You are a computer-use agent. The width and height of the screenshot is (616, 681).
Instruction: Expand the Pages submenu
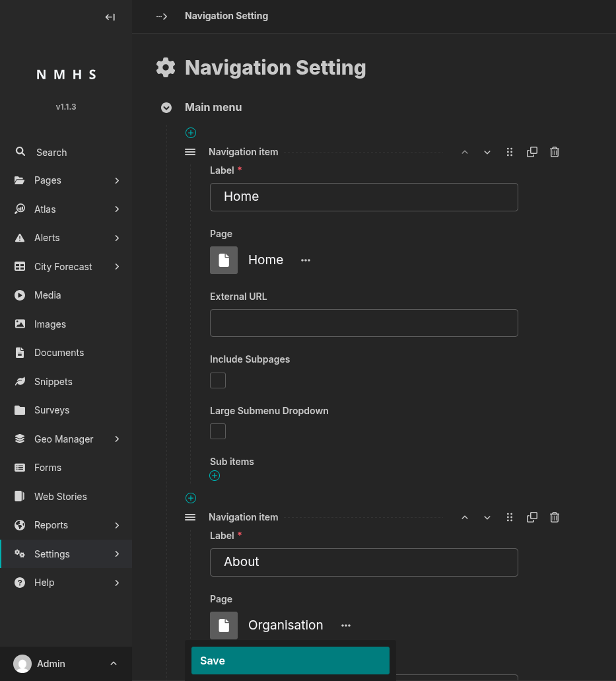pos(117,180)
